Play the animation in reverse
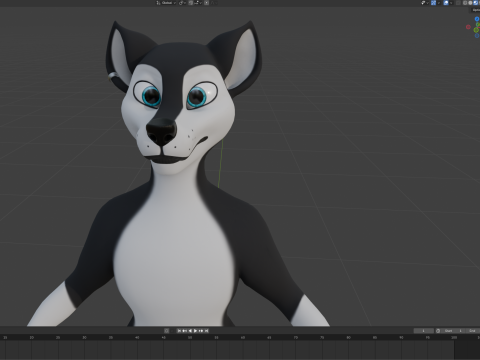 [190, 331]
